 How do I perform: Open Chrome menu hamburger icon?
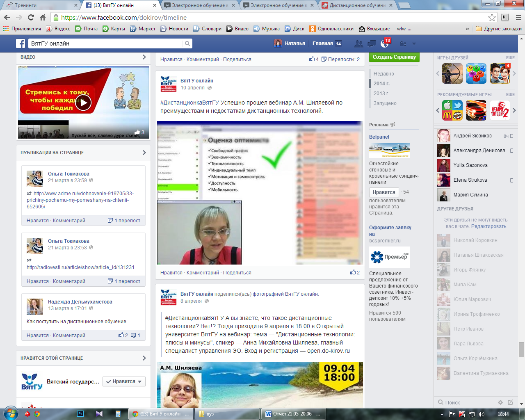(518, 17)
